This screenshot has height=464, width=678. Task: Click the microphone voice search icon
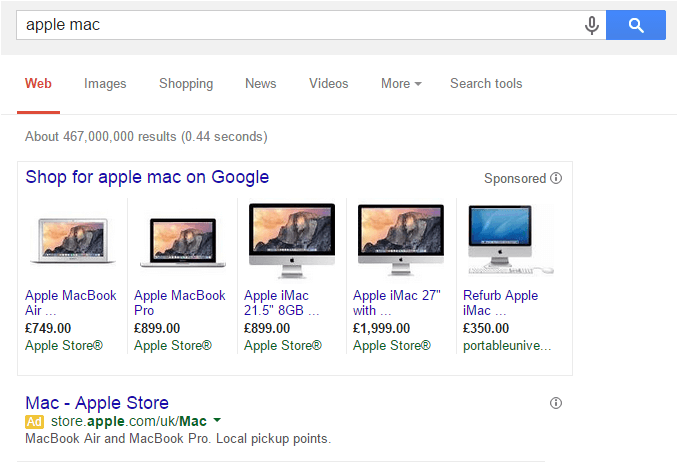point(592,25)
